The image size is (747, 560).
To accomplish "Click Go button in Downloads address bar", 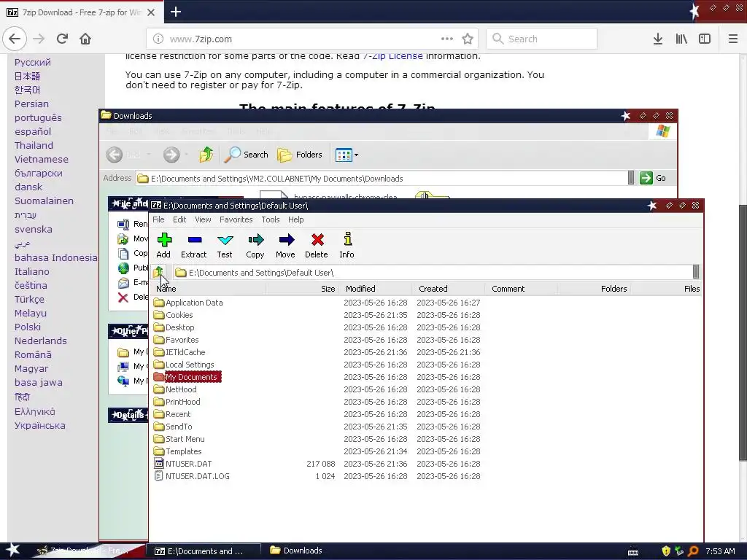I will click(x=653, y=178).
